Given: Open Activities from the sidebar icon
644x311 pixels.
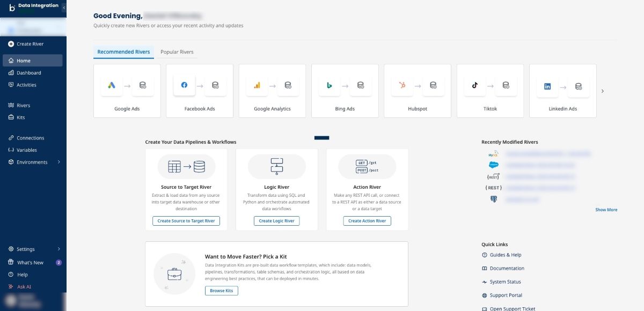Looking at the screenshot, I should tap(11, 85).
